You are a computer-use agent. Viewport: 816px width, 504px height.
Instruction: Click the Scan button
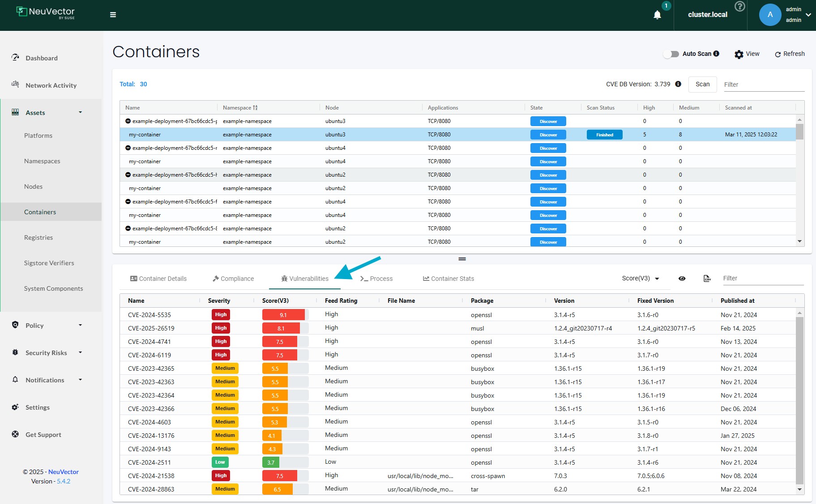pyautogui.click(x=702, y=84)
